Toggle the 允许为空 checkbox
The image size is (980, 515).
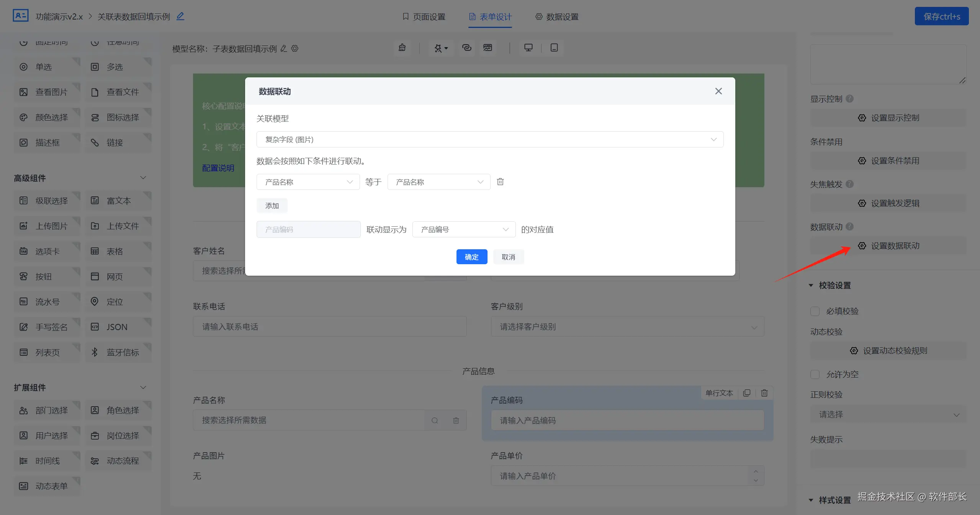pos(815,374)
